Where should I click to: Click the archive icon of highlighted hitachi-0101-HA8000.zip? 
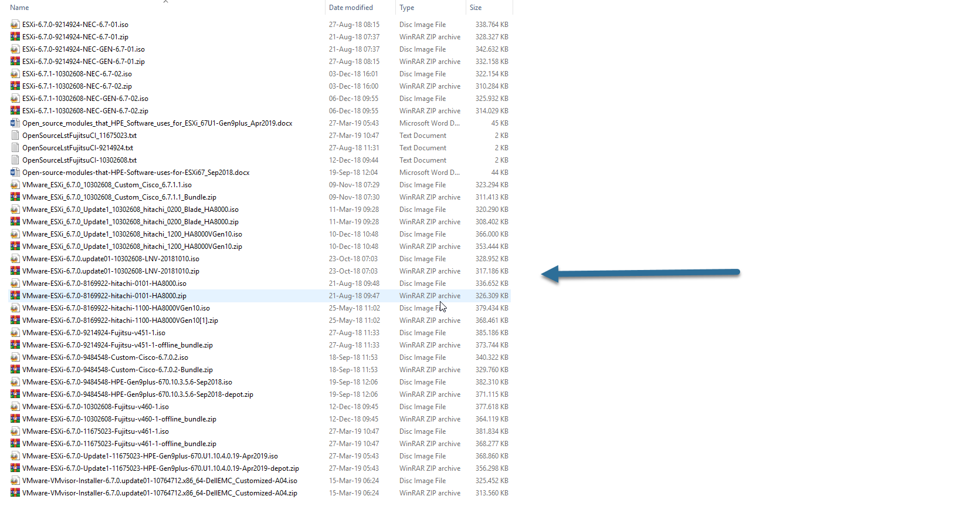(15, 296)
